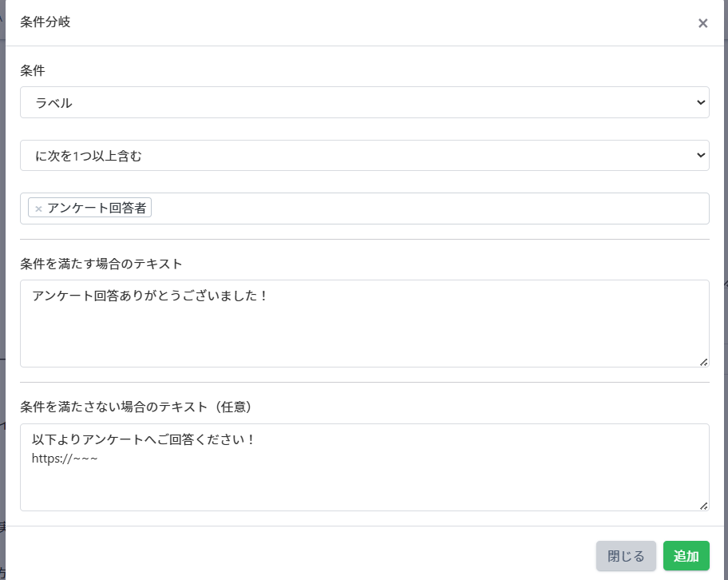Select the アンケート回答者 label chip

(97, 209)
